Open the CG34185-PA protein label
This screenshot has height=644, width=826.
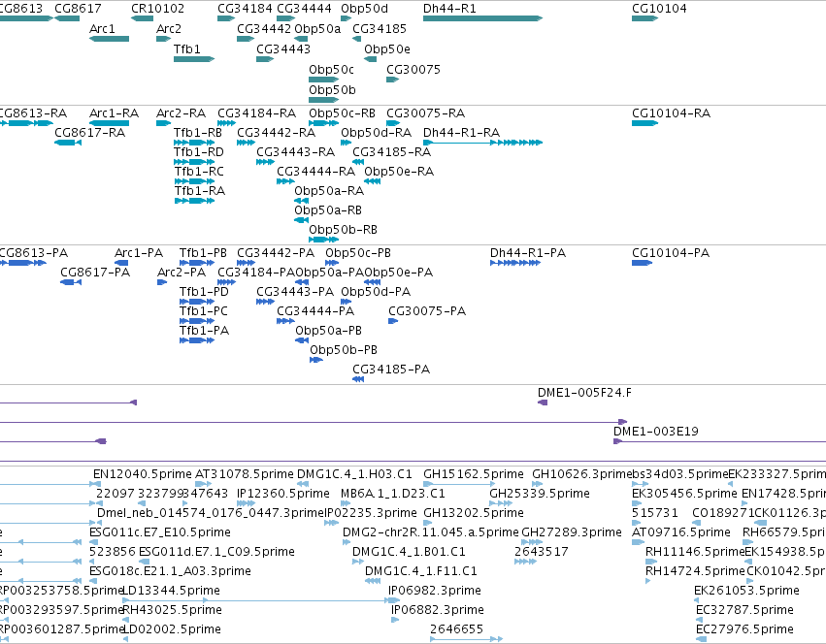click(x=391, y=370)
